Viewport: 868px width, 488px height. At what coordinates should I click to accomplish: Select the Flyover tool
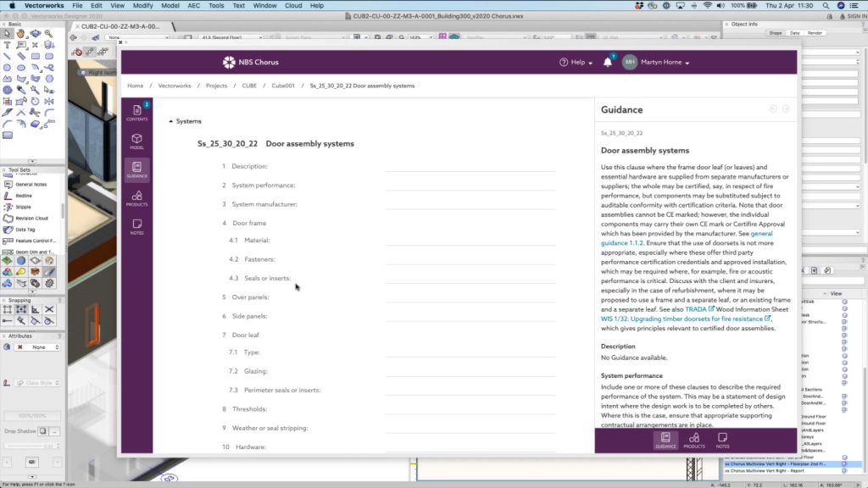point(36,34)
